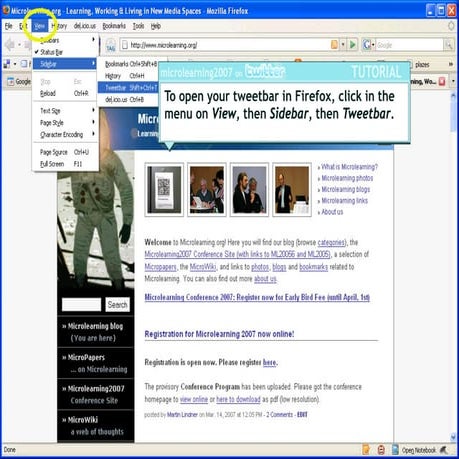
Task: Choose Reload from the View menu
Action: click(65, 93)
